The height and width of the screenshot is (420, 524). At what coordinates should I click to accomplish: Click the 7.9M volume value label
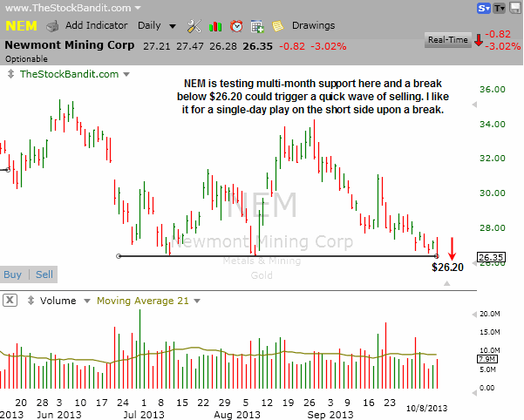pos(487,359)
